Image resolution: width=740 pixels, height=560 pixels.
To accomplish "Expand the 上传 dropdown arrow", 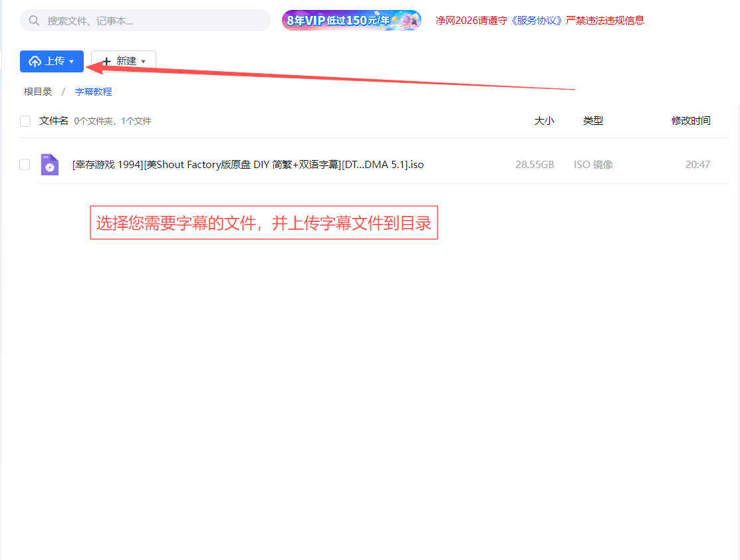I will 72,62.
